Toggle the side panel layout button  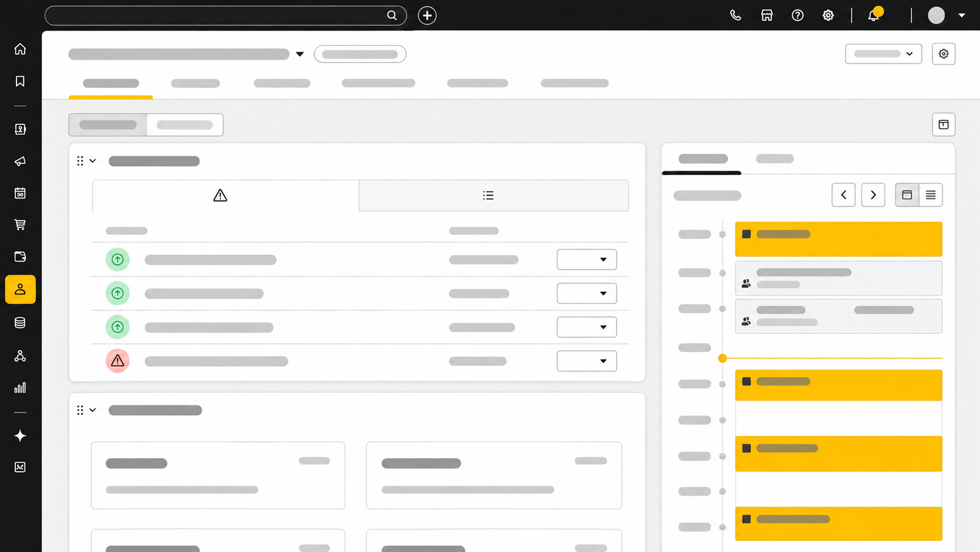coord(944,124)
